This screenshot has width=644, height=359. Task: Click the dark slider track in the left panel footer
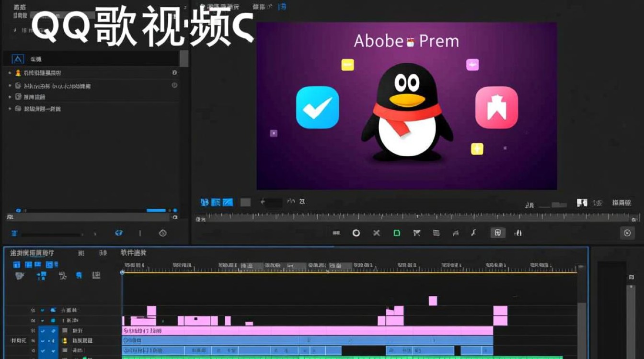[x=51, y=235]
